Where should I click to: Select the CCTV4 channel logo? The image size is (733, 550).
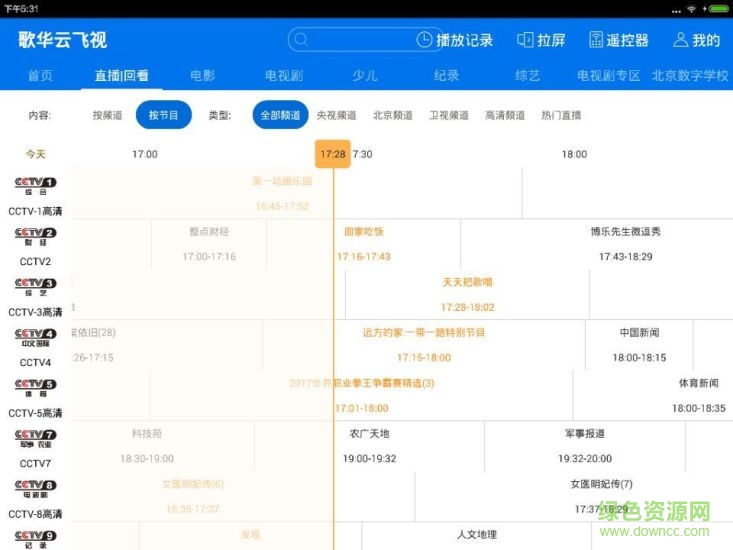36,337
